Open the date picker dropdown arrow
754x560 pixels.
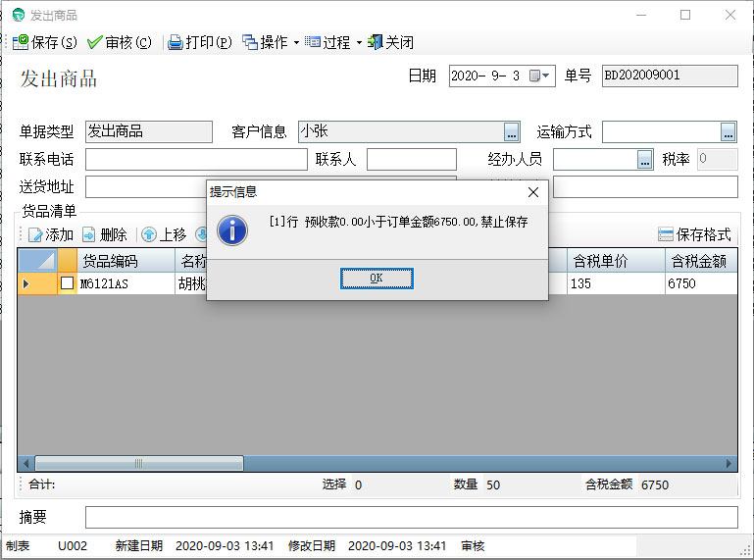(x=546, y=76)
